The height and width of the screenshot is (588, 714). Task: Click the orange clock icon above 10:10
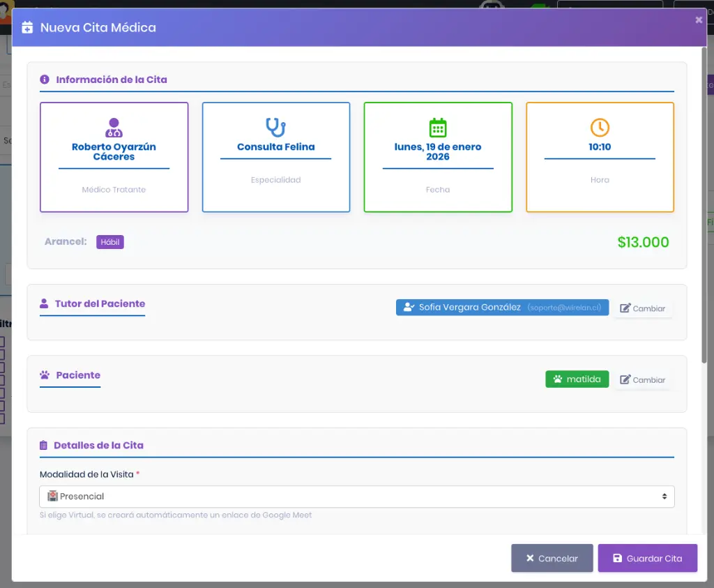pos(600,128)
